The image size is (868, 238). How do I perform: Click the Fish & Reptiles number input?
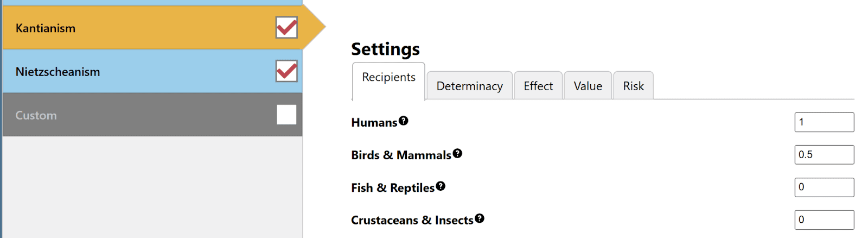824,187
